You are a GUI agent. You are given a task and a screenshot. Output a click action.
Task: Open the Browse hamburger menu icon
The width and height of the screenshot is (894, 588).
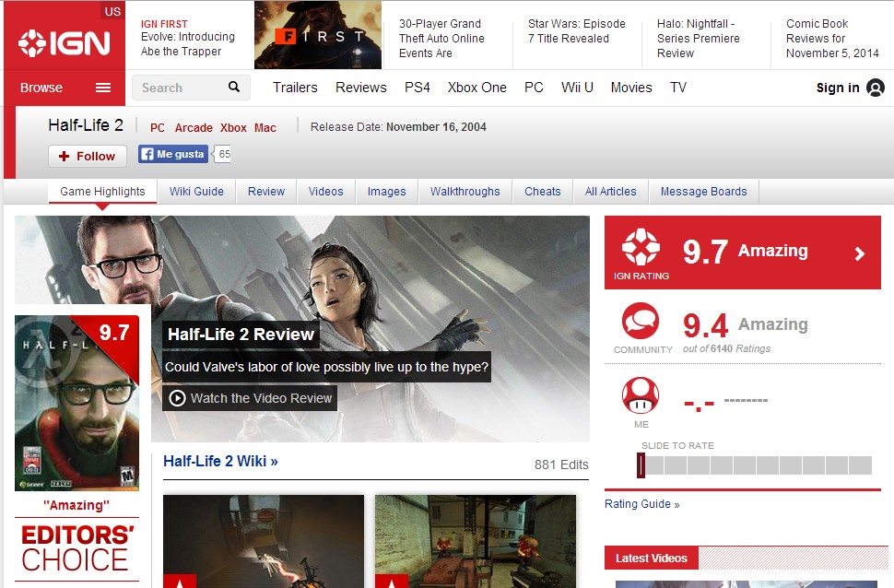tap(103, 88)
